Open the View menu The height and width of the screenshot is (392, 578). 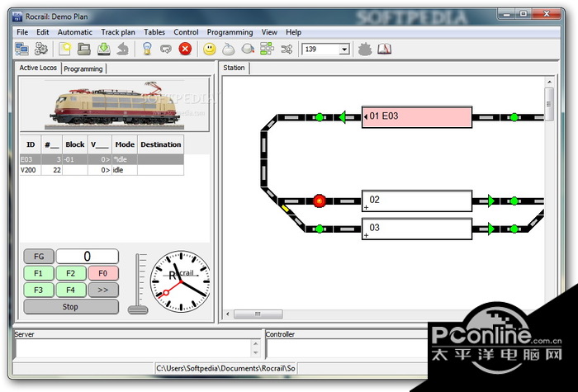coord(269,32)
